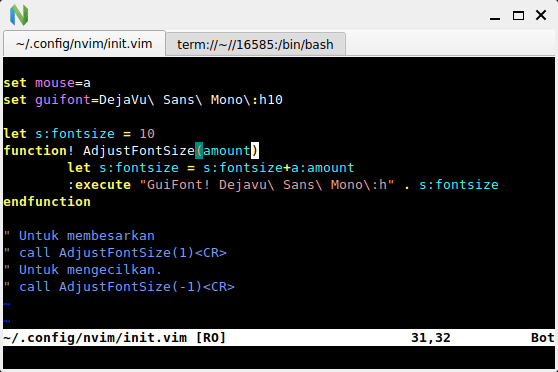
Task: Click the highlighted opening parenthesis before amount
Action: point(199,151)
